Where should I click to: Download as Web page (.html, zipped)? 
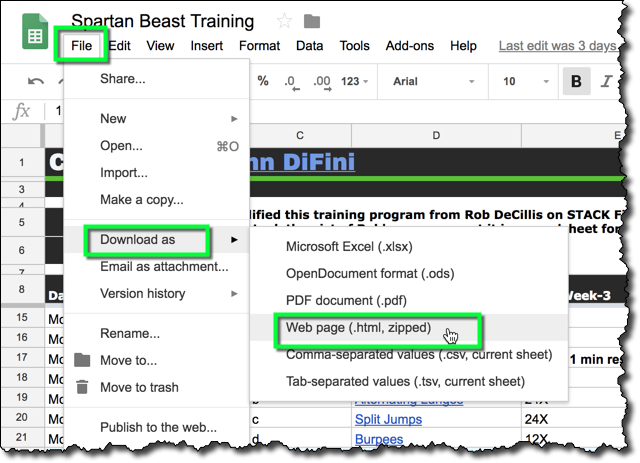click(x=409, y=327)
